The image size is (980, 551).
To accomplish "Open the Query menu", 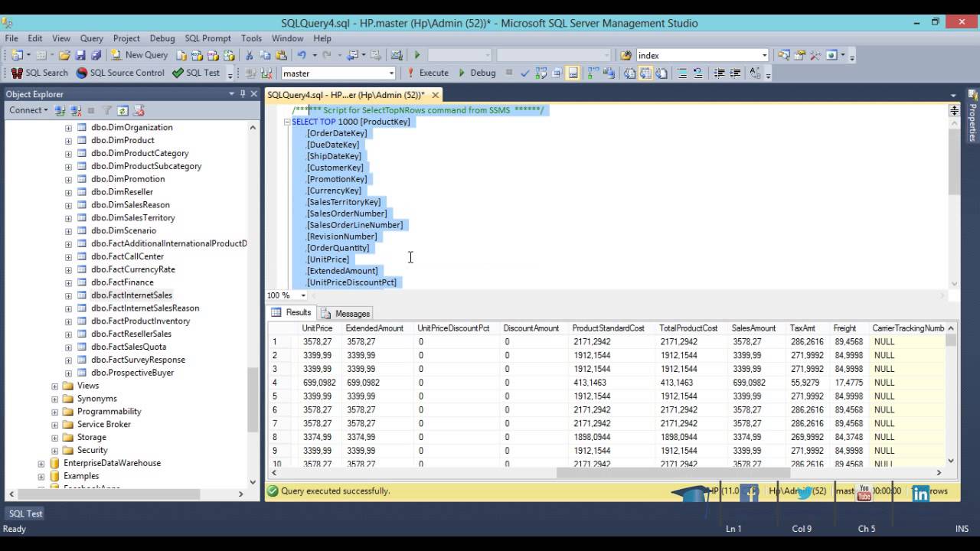I will [91, 38].
